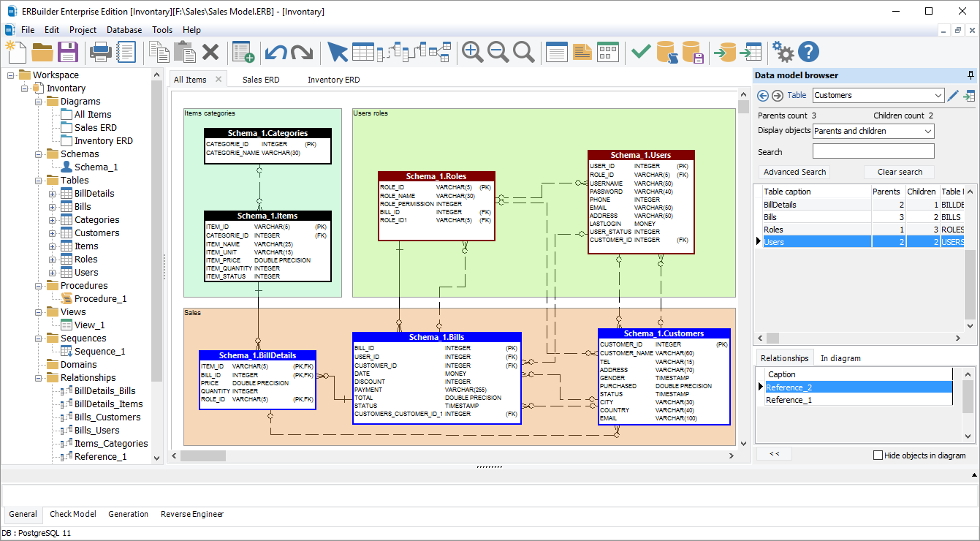Open the Zoom In tool
Image resolution: width=980 pixels, height=541 pixels.
472,52
